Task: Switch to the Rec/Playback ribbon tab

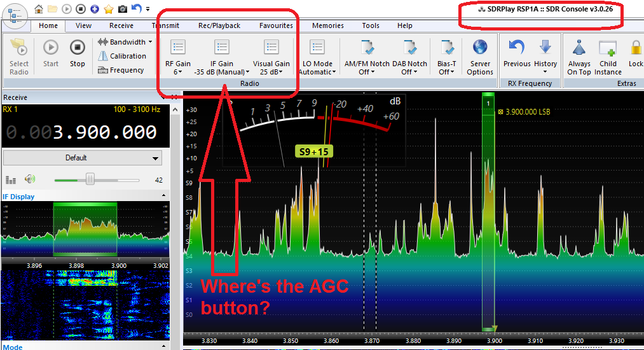Action: point(219,25)
